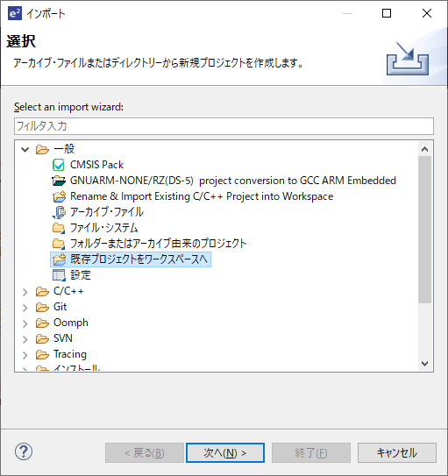This screenshot has width=448, height=476.
Task: Click the CMSIS Pack checkmark icon
Action: 58,165
